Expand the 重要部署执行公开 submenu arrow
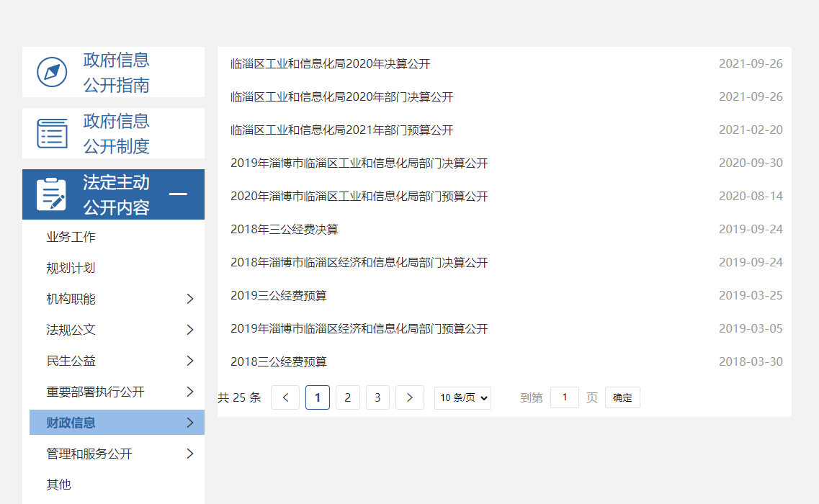819x504 pixels. click(190, 392)
